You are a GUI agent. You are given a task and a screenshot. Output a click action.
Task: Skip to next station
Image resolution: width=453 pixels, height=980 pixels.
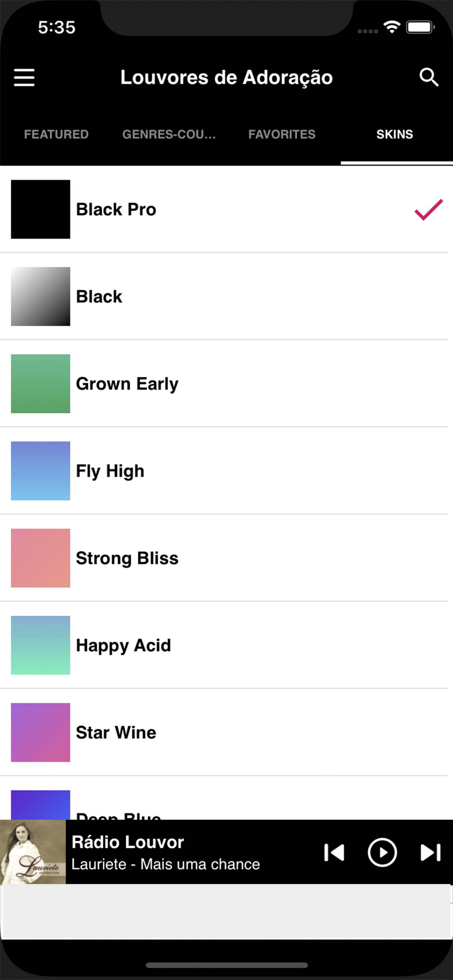(430, 853)
